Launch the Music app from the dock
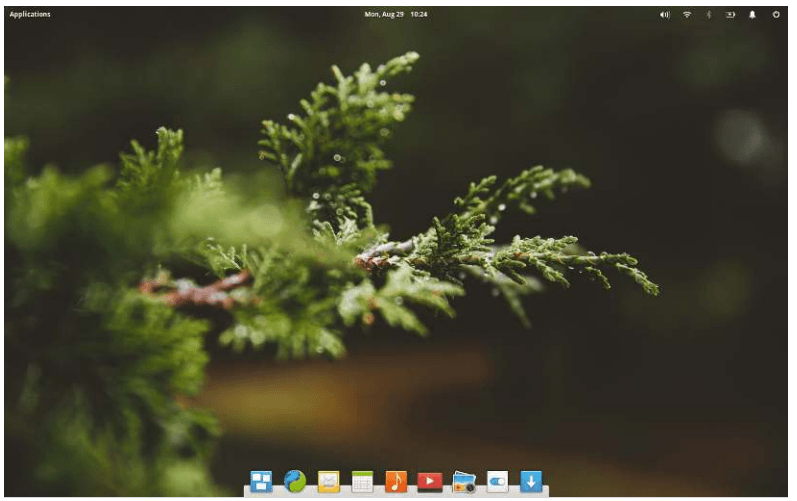Image resolution: width=797 pixels, height=501 pixels. 396,481
